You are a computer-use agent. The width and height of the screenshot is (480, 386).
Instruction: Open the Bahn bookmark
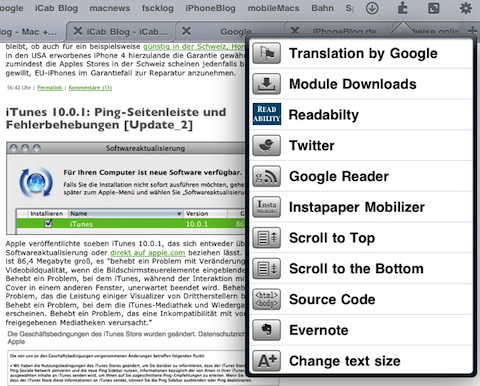tap(322, 8)
